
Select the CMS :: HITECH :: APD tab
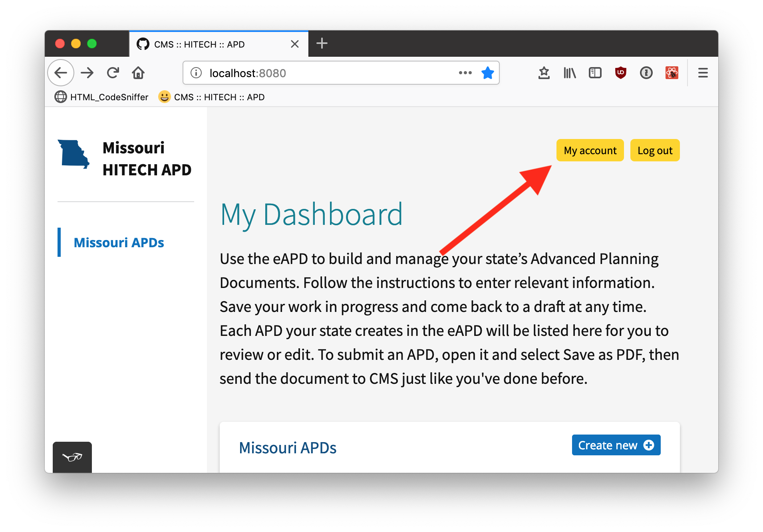[200, 44]
